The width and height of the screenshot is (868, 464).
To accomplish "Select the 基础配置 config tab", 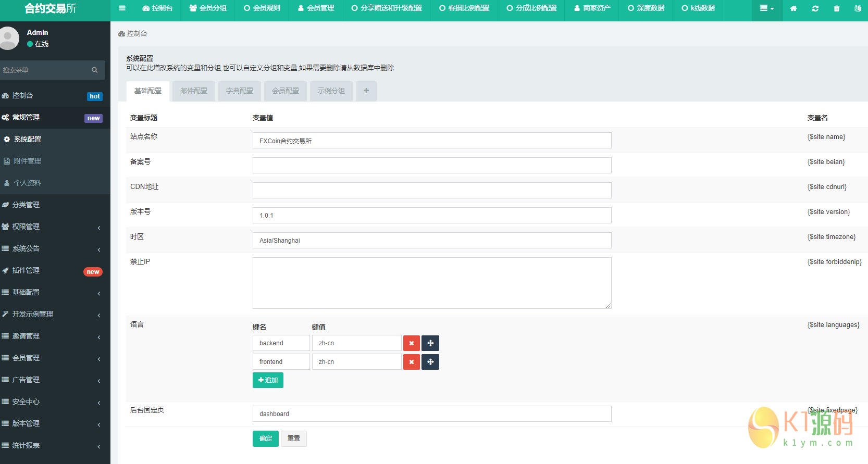I will coord(148,91).
